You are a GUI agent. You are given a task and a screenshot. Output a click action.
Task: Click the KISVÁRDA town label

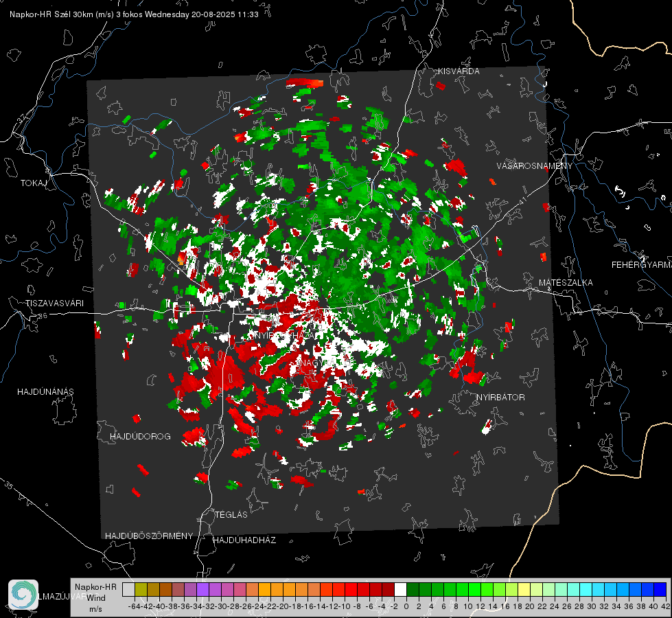click(459, 71)
